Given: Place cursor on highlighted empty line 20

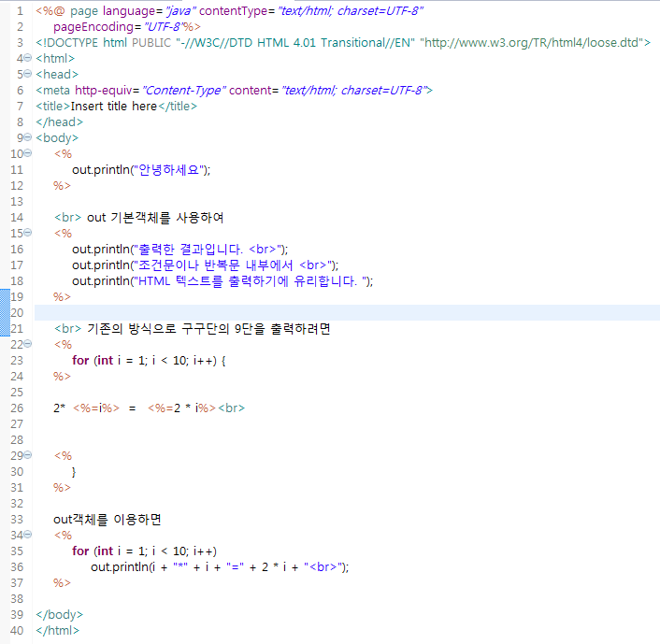Looking at the screenshot, I should click(347, 312).
